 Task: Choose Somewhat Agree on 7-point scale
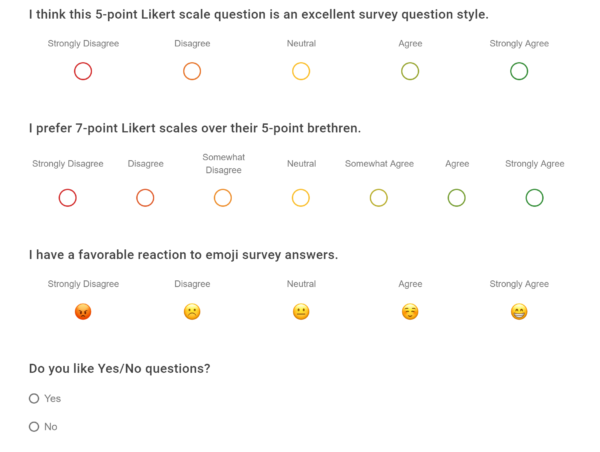click(x=379, y=198)
